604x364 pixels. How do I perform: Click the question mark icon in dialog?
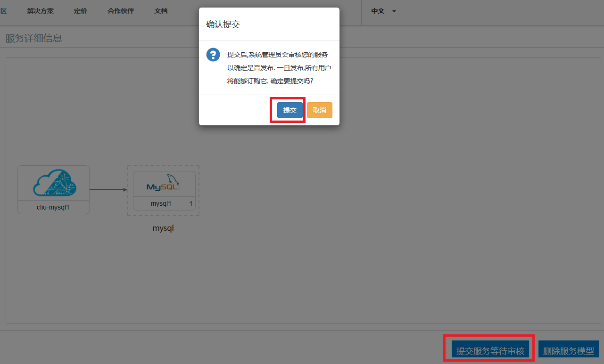213,55
